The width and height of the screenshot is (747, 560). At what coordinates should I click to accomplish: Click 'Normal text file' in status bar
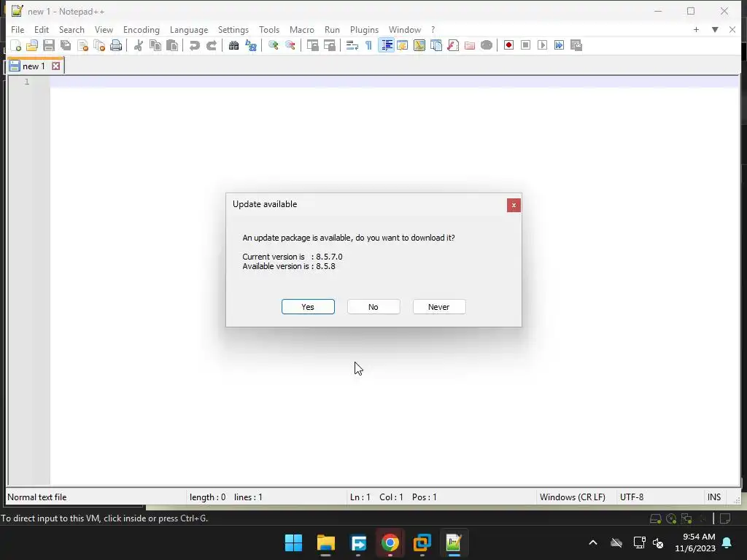click(36, 497)
